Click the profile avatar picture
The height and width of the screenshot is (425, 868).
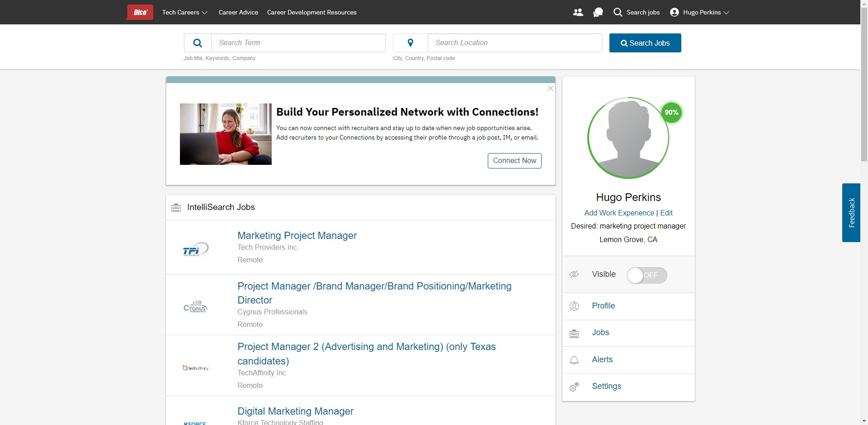[x=628, y=138]
